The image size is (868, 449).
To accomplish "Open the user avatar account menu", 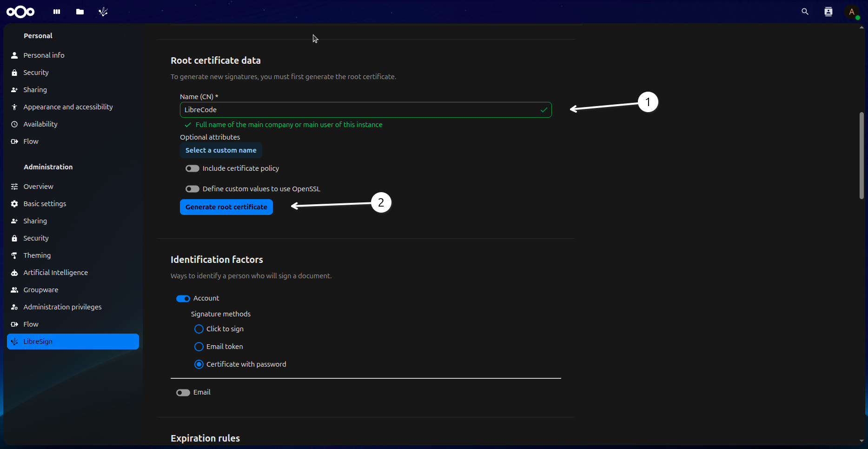I will click(x=852, y=12).
